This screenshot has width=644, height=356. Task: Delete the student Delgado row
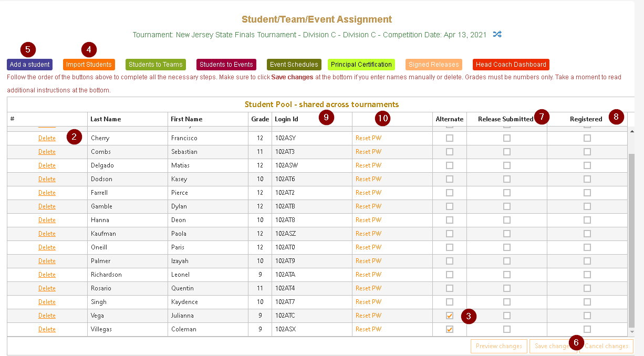47,165
